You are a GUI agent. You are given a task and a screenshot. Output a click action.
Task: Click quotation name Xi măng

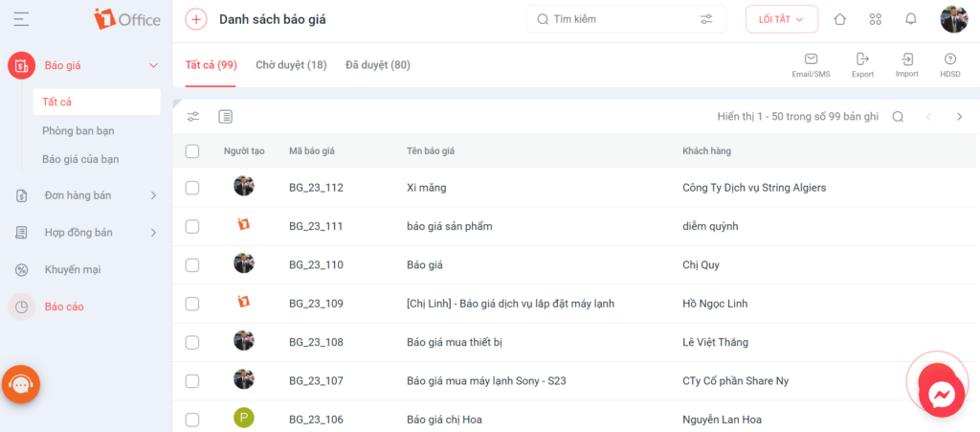coord(426,188)
